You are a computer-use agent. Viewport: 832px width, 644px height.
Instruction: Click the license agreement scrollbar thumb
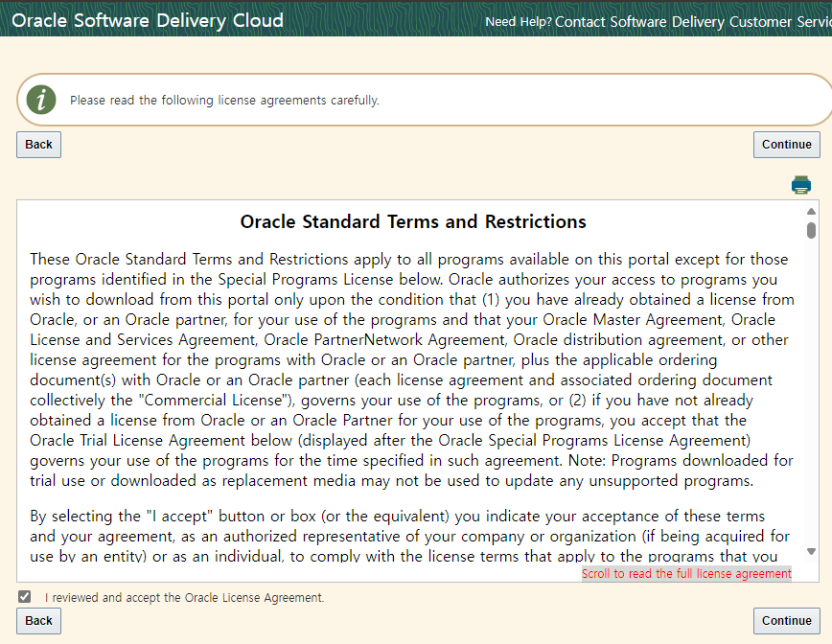coord(811,231)
